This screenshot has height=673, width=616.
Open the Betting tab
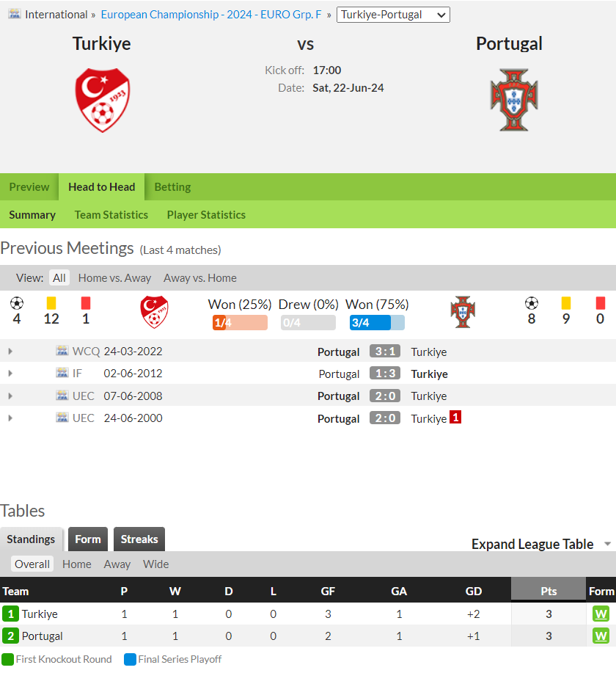coord(172,187)
